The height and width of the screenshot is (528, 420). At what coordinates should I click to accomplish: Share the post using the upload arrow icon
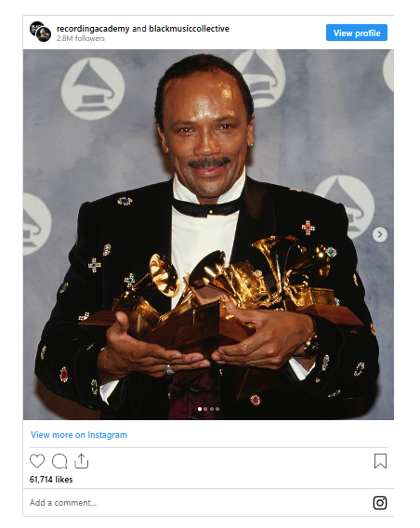coord(81,461)
